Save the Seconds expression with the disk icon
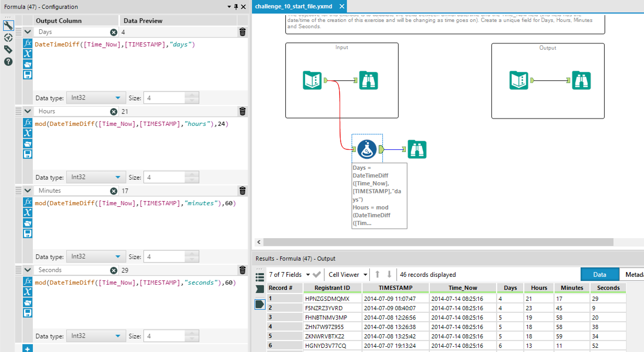This screenshot has height=352, width=644. tap(27, 313)
